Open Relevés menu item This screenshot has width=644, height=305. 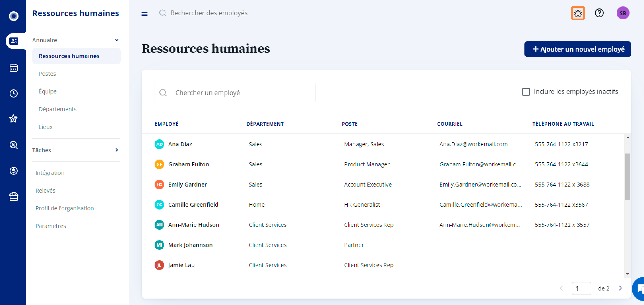click(x=45, y=190)
